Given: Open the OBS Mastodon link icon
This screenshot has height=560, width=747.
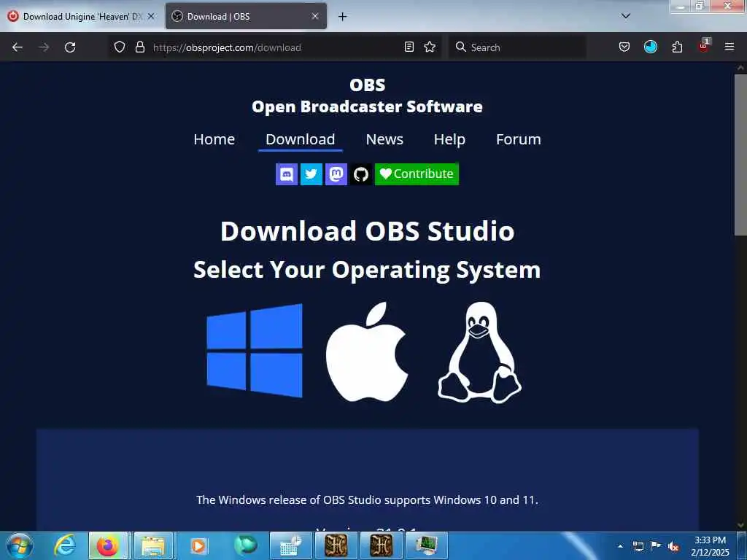Looking at the screenshot, I should (336, 174).
